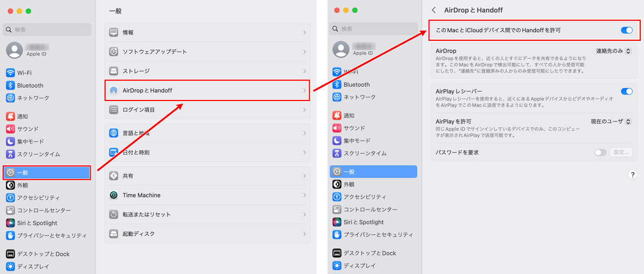This screenshot has width=644, height=274.
Task: Click ログイン項目 list icon in 一般 pane
Action: click(x=114, y=110)
